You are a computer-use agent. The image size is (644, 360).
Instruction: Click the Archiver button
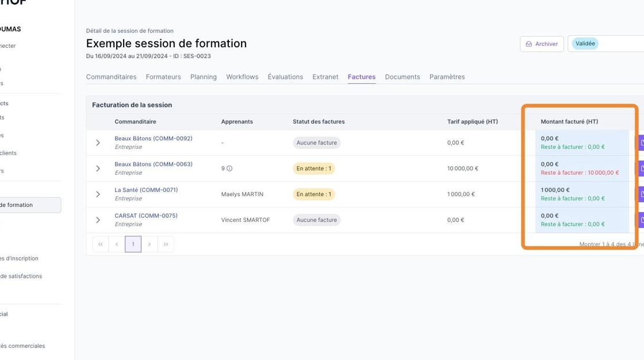coord(542,44)
